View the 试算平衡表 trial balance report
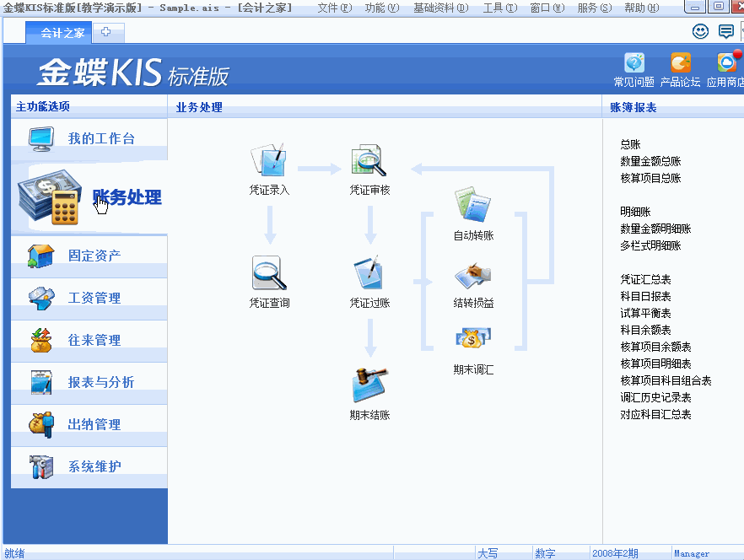This screenshot has width=744, height=560. [x=645, y=313]
